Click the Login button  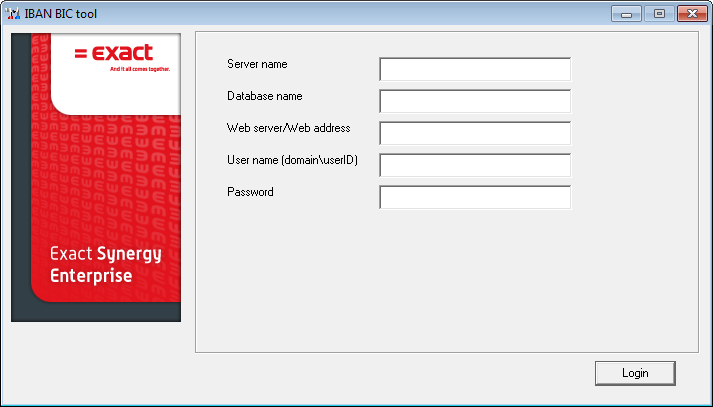[x=635, y=373]
